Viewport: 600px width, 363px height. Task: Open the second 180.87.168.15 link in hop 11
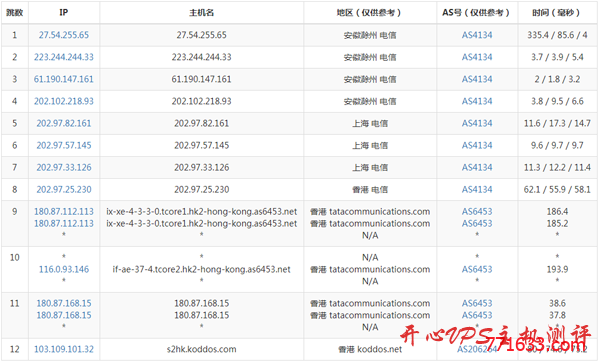[64, 315]
